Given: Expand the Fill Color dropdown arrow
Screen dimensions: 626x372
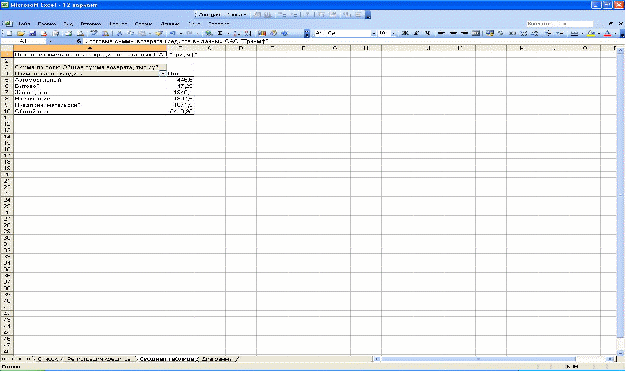Looking at the screenshot, I should (598, 34).
